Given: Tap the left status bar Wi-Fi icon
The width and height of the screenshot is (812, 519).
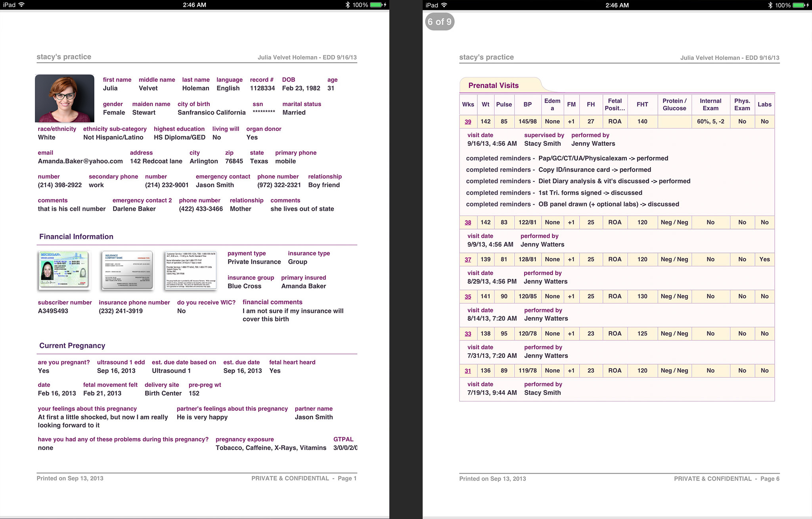Looking at the screenshot, I should [x=21, y=5].
